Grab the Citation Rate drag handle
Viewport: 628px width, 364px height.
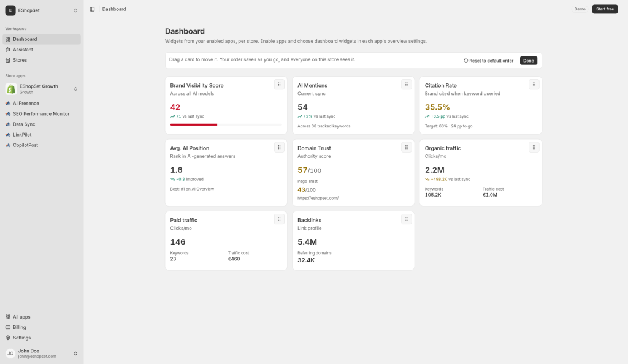click(534, 85)
